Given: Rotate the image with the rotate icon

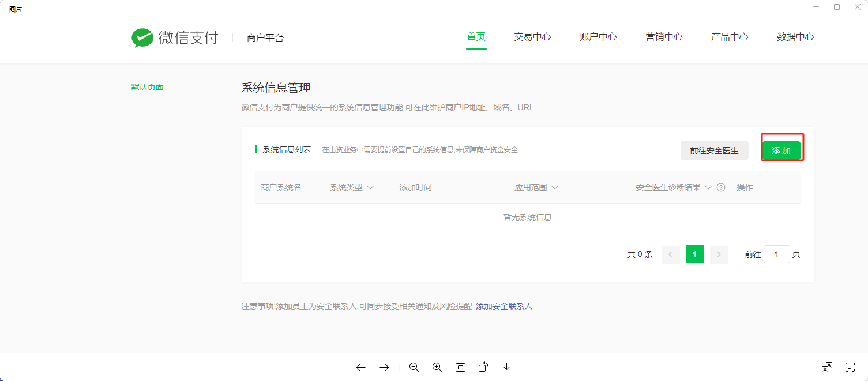Looking at the screenshot, I should [x=483, y=367].
